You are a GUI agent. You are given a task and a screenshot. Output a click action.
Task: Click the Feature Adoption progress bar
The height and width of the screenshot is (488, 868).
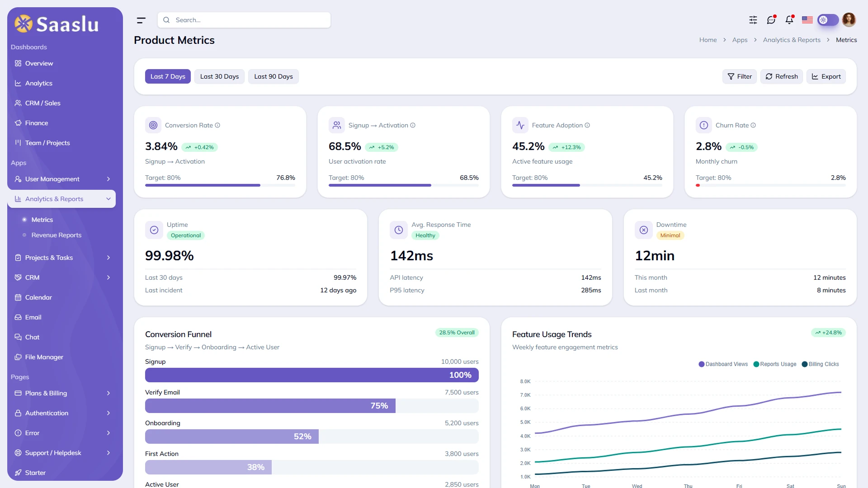pos(587,185)
